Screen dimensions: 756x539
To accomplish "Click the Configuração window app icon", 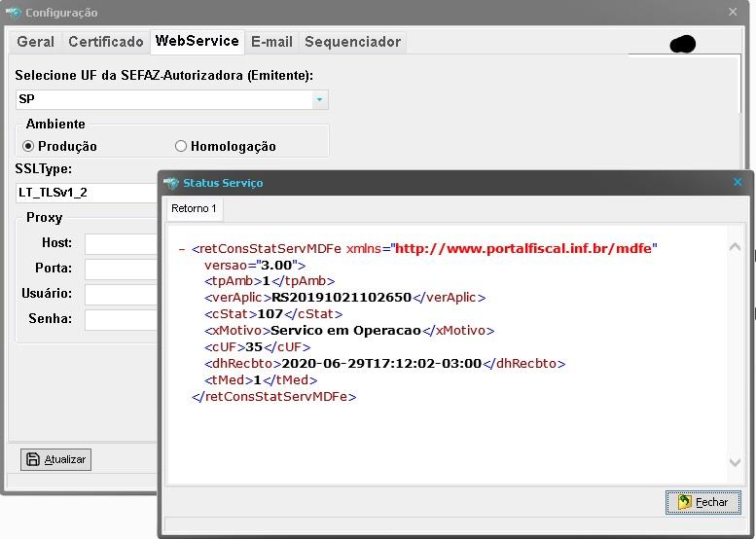I will [14, 13].
